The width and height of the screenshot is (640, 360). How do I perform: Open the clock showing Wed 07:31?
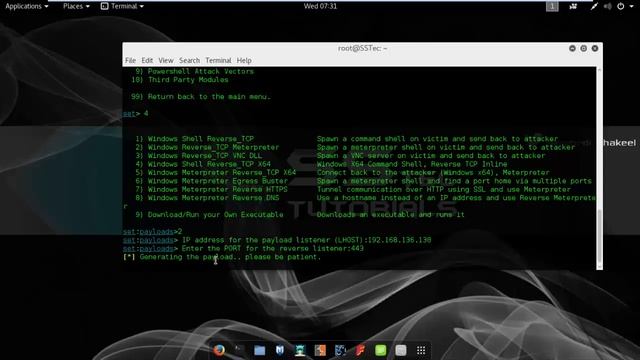320,6
